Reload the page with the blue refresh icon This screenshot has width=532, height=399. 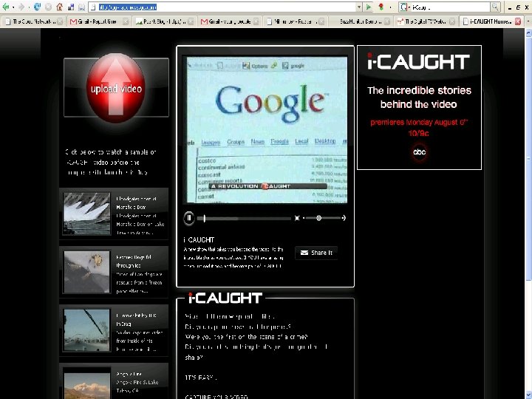click(x=37, y=7)
